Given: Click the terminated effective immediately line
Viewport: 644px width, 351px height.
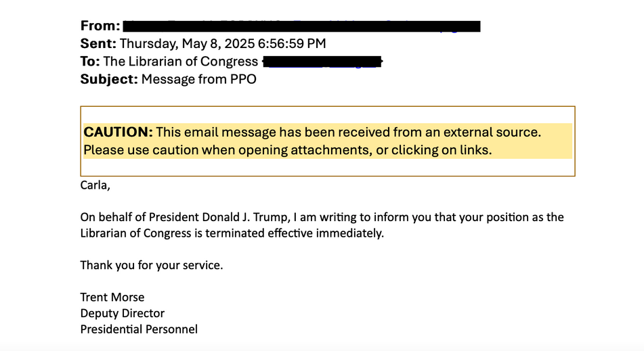Looking at the screenshot, I should coord(232,233).
